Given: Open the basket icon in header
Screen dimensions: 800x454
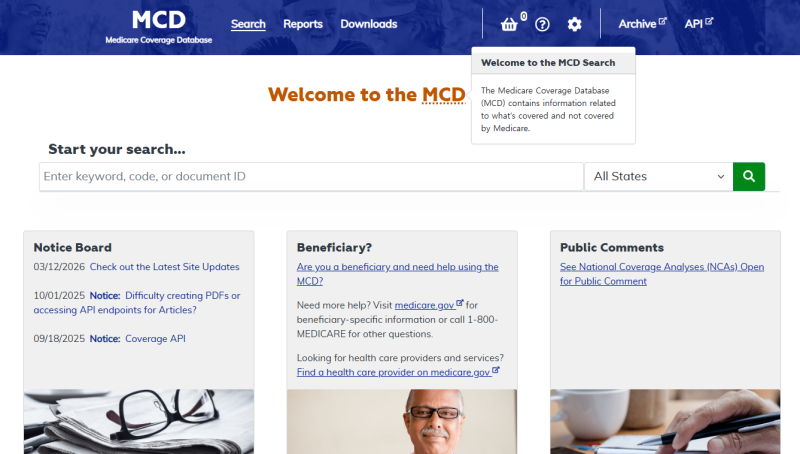Looking at the screenshot, I should tap(509, 24).
